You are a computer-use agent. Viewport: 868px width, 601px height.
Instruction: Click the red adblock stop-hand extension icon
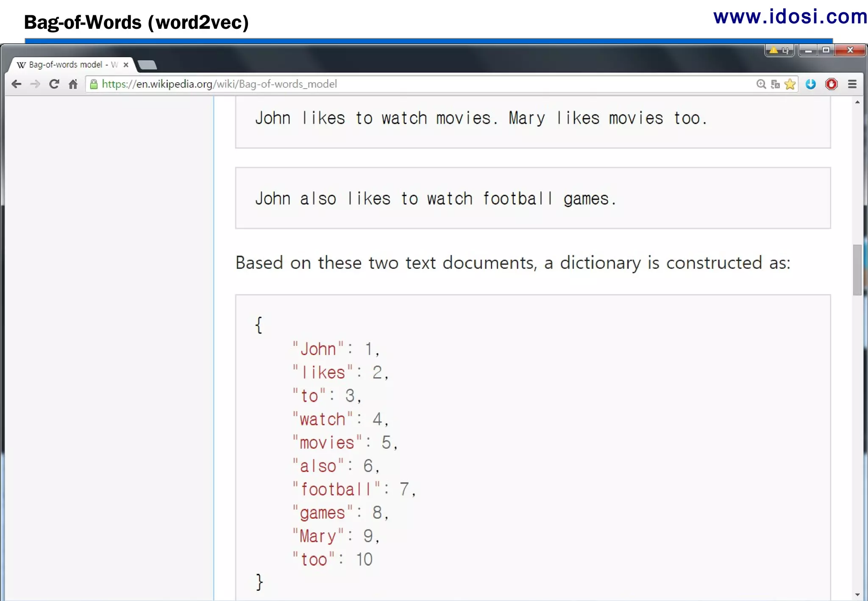click(831, 84)
